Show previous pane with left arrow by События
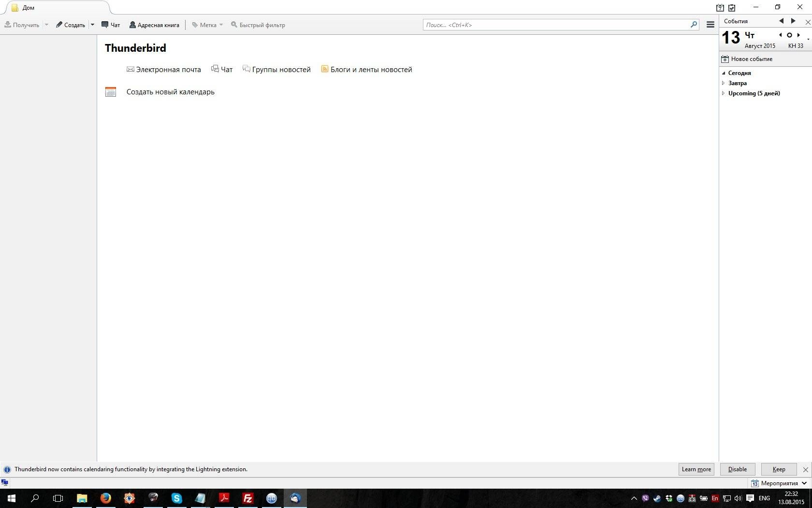This screenshot has width=812, height=508. pyautogui.click(x=781, y=21)
